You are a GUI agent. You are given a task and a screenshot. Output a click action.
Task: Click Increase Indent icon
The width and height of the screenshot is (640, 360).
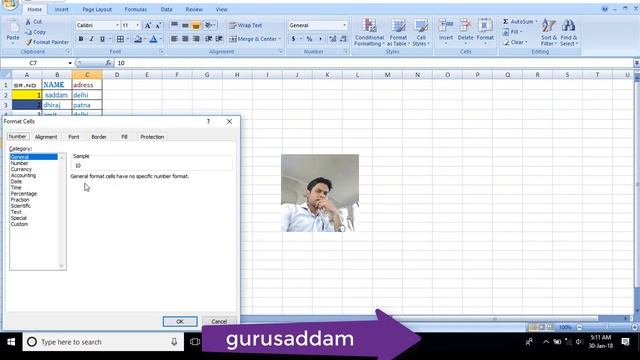(x=219, y=39)
